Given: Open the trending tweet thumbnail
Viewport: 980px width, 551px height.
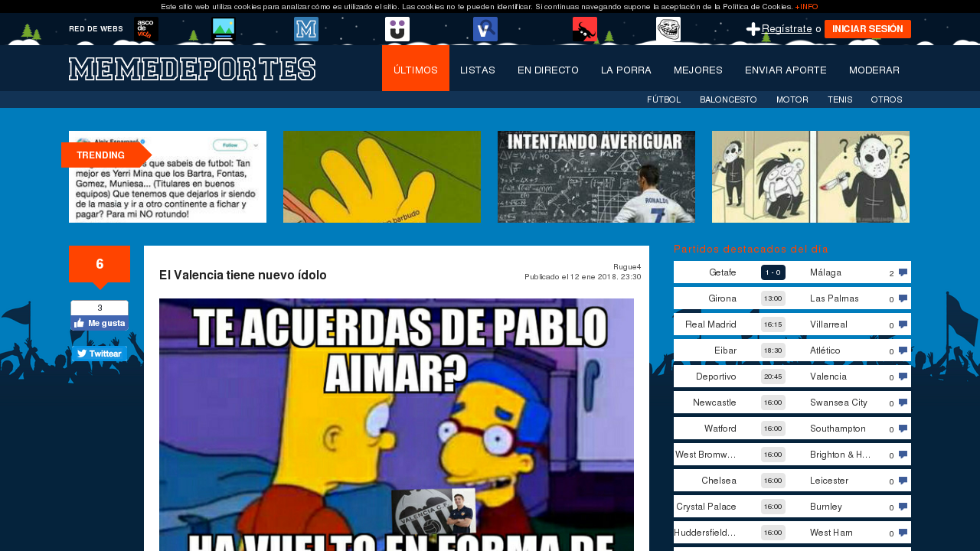Looking at the screenshot, I should coord(168,177).
